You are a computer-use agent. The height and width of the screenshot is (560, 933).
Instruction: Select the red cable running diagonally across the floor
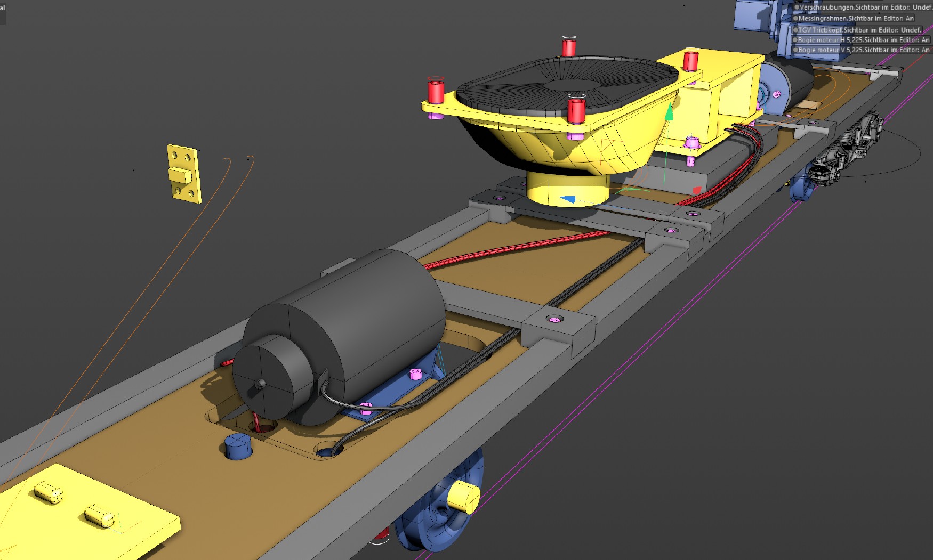(512, 248)
